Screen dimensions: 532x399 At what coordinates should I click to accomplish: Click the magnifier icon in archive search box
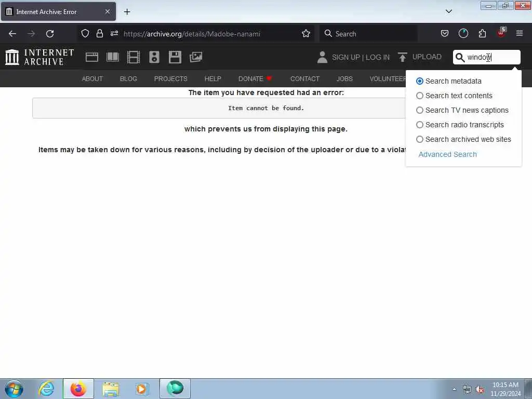[460, 57]
